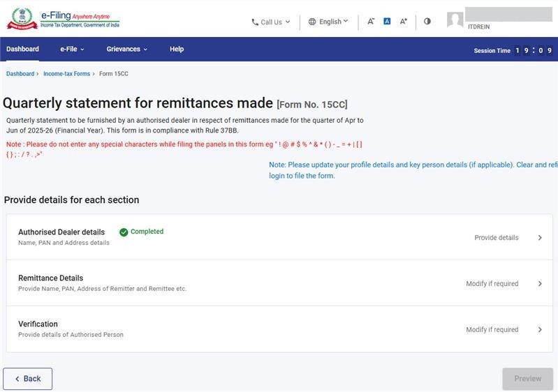Reset to default font size A icon
This screenshot has width=558, height=392.
(x=387, y=22)
